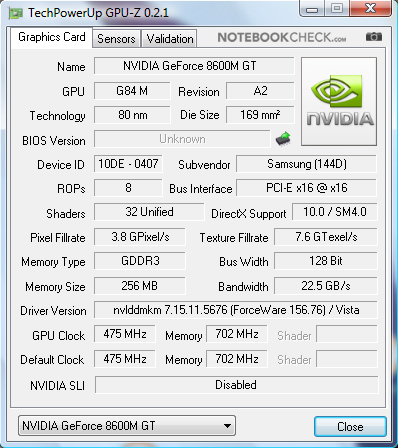
Task: Minimize the GPU-Z window
Action: tap(312, 9)
